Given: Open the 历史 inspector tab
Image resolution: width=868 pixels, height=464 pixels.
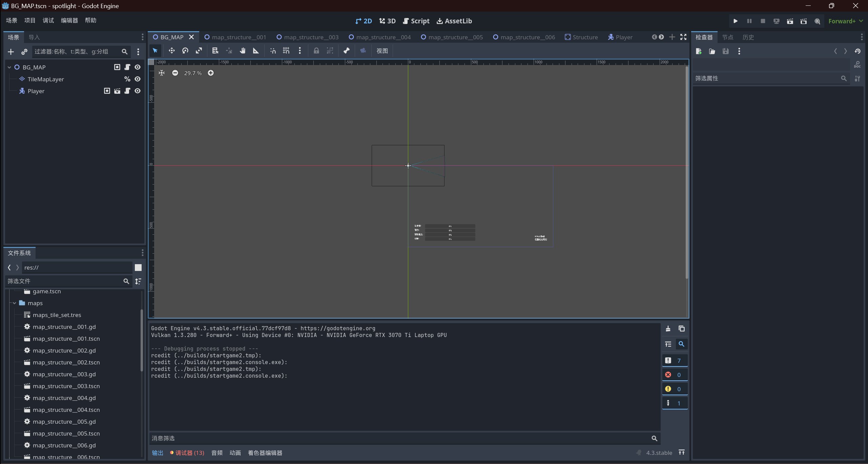Looking at the screenshot, I should coord(748,37).
